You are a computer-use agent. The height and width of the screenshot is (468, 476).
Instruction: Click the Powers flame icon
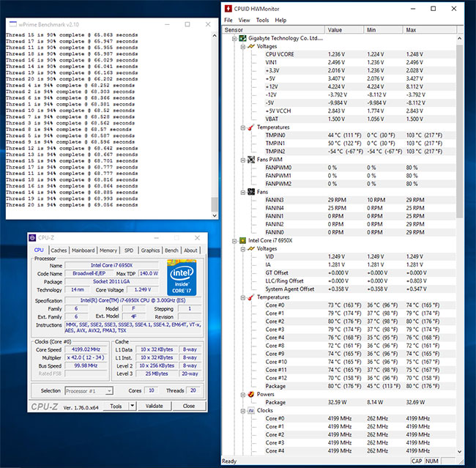pyautogui.click(x=251, y=394)
